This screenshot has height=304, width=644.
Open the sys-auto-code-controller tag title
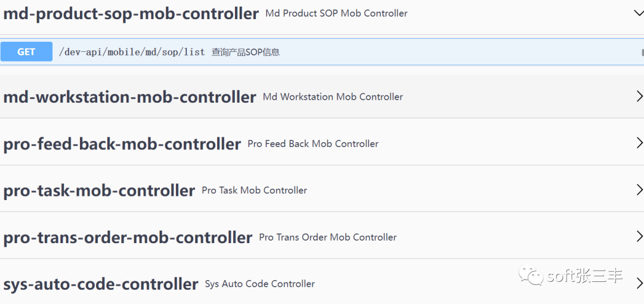(x=101, y=284)
